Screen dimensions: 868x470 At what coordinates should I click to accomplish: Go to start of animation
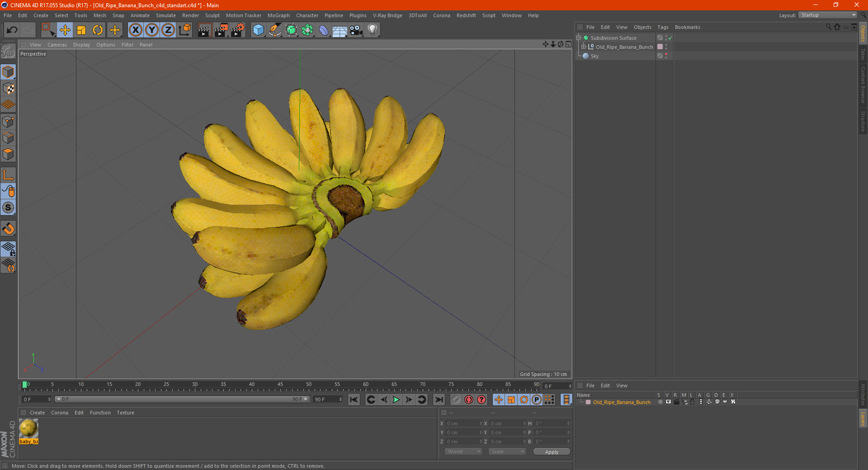tap(354, 399)
